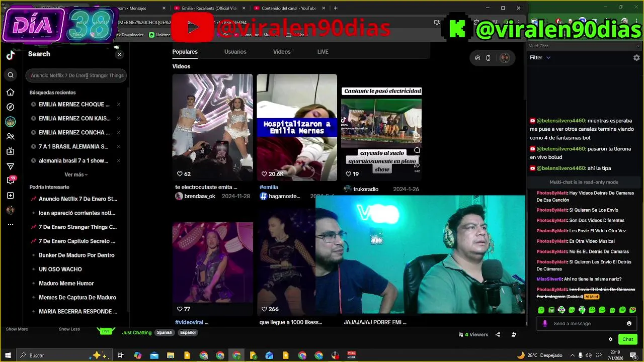This screenshot has width=644, height=362.
Task: Remove recent search EMILIA MERNEZ CONCHA
Action: tap(119, 133)
